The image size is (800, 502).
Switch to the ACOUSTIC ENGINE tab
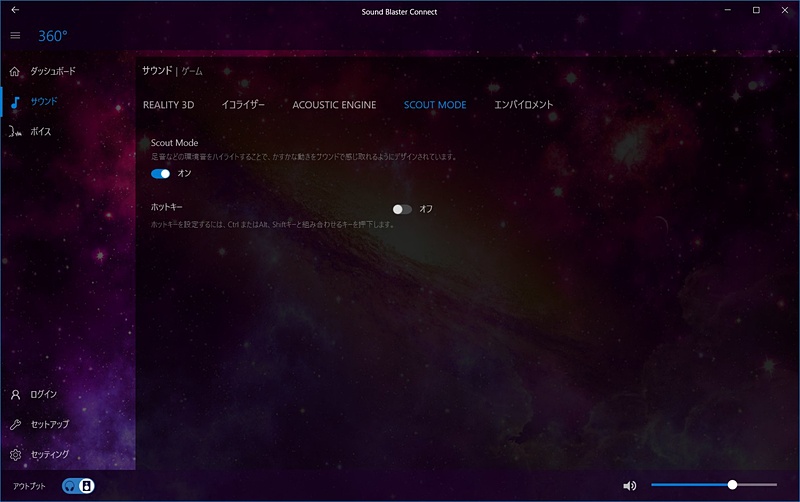point(334,105)
